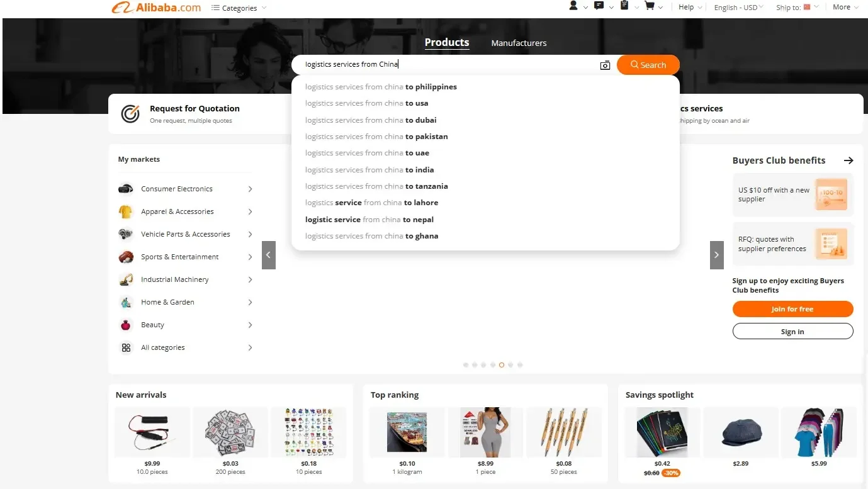Click the orange Search button
The height and width of the screenshot is (489, 868).
click(648, 64)
